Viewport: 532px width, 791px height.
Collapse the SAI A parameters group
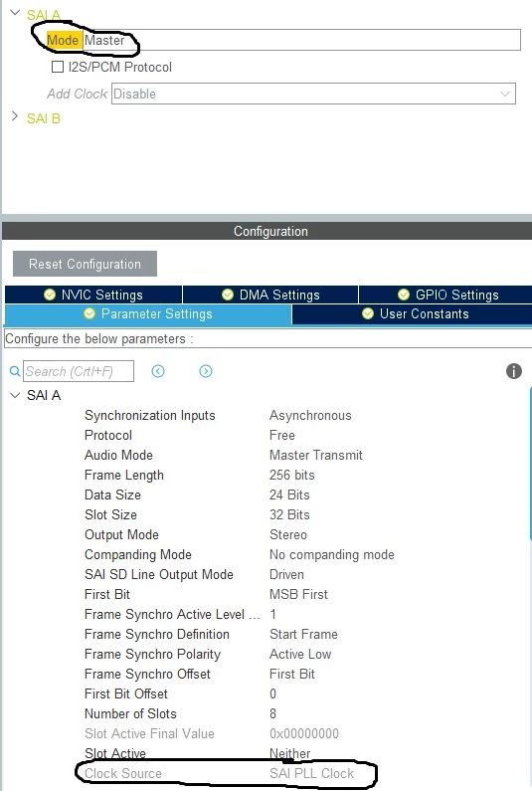tap(15, 395)
